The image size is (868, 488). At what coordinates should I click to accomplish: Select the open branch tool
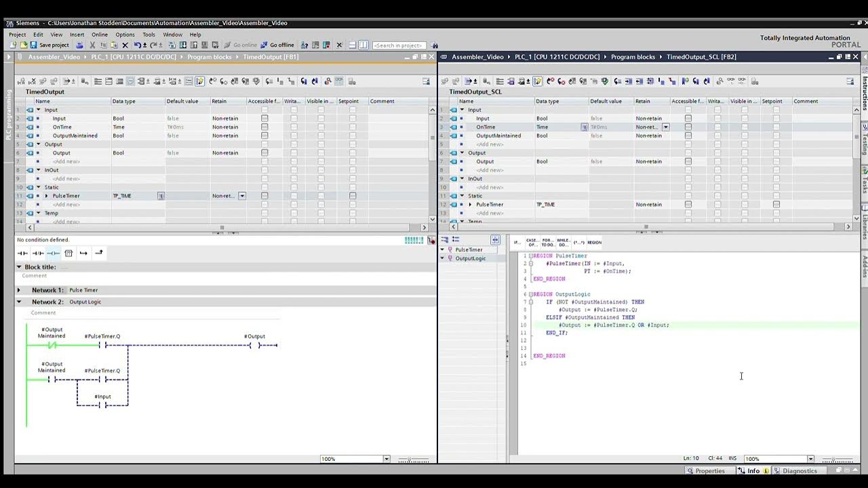(x=83, y=253)
